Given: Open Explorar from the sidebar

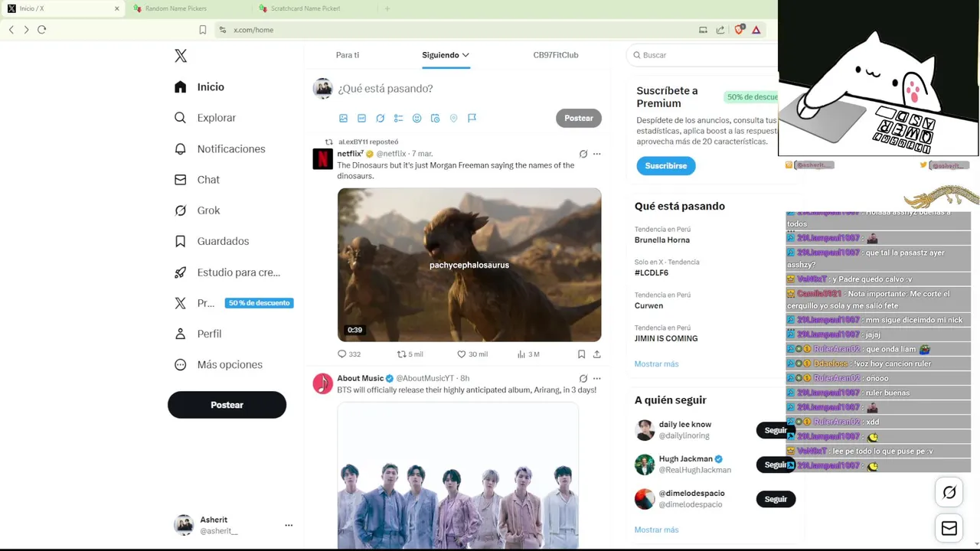Looking at the screenshot, I should (204, 118).
